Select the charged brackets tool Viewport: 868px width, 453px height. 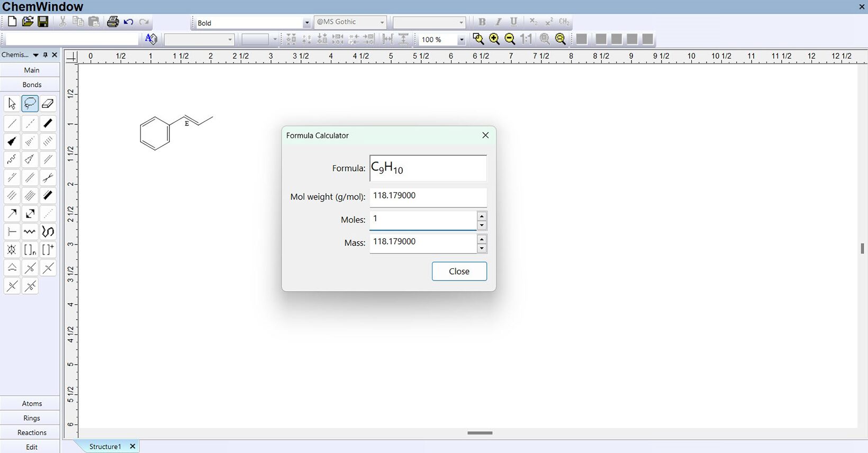click(x=48, y=250)
